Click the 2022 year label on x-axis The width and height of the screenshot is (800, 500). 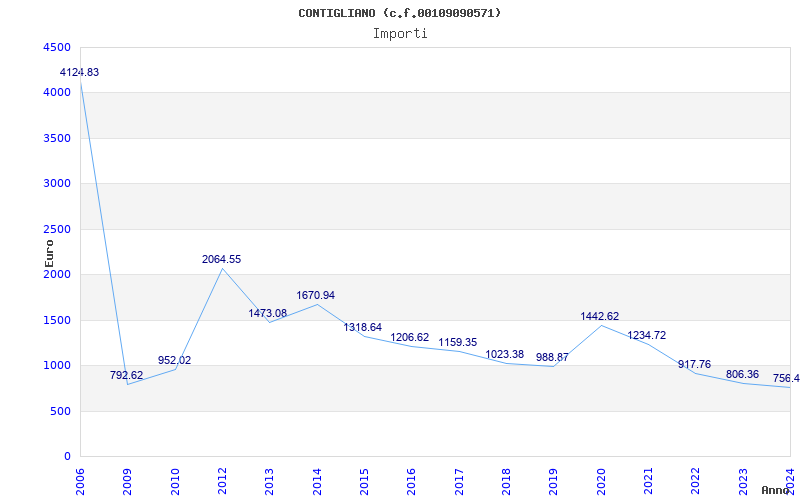pos(696,483)
